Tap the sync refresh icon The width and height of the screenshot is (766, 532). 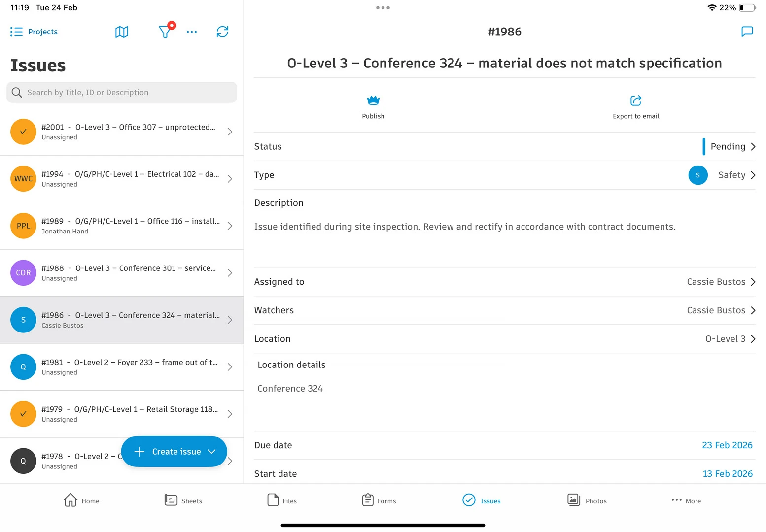click(x=222, y=32)
